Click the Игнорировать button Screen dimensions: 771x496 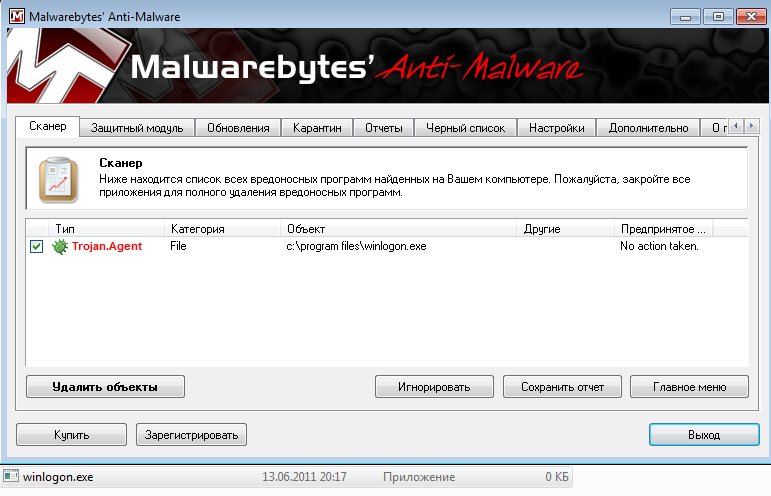(x=434, y=387)
